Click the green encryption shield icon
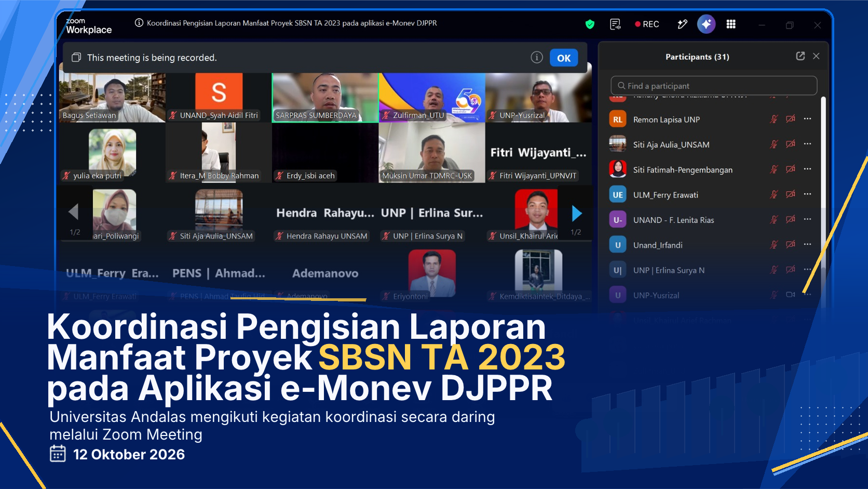Screen dimensions: 868x489 click(x=590, y=24)
